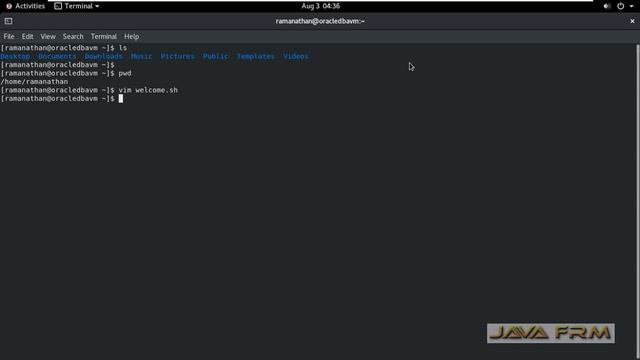Click the Pictures directory name
This screenshot has height=360, width=640.
pyautogui.click(x=177, y=56)
